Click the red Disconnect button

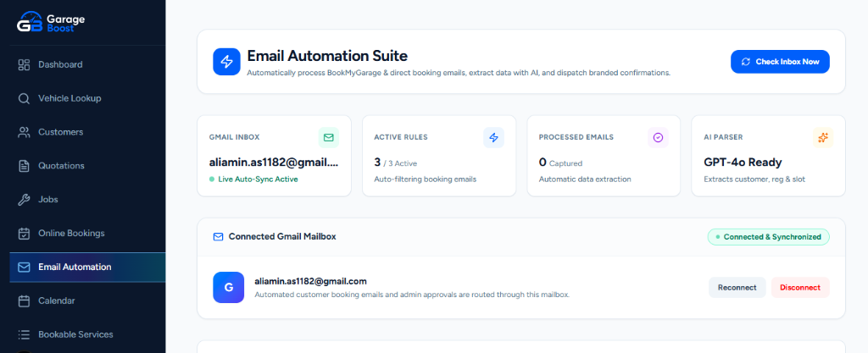(x=800, y=287)
